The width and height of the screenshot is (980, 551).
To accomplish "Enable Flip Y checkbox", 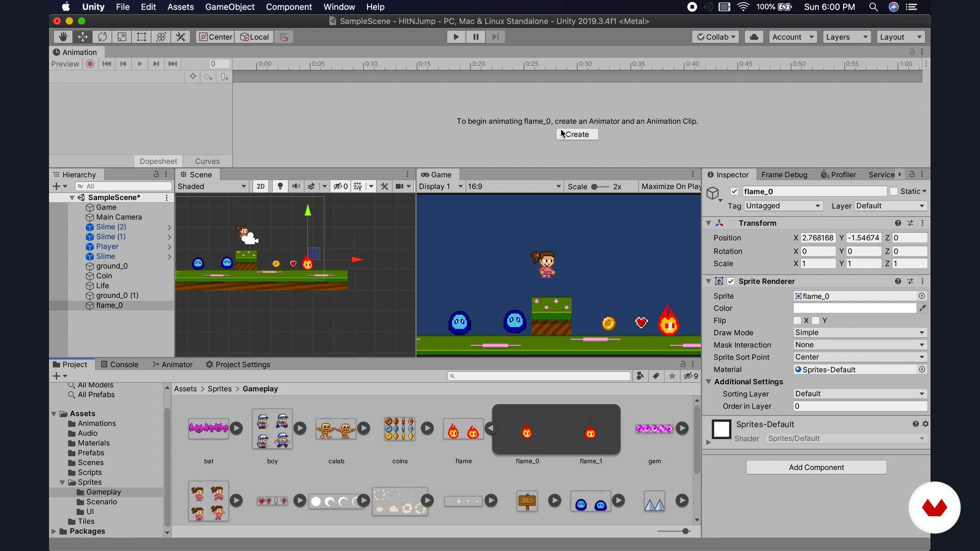I will click(816, 320).
